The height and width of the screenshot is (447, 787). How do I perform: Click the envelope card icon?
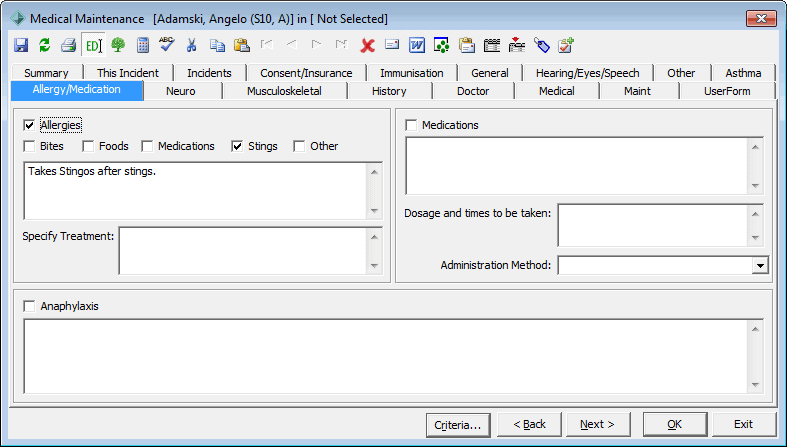(392, 45)
